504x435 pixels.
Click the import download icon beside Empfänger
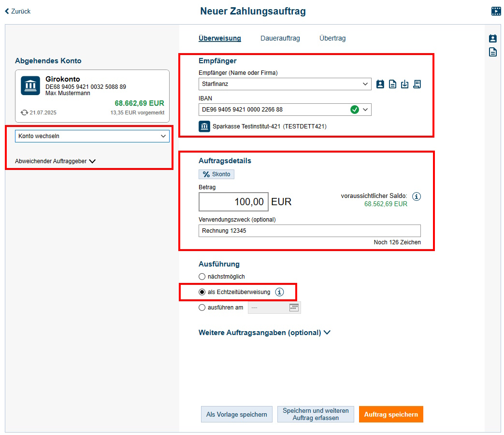pos(405,84)
